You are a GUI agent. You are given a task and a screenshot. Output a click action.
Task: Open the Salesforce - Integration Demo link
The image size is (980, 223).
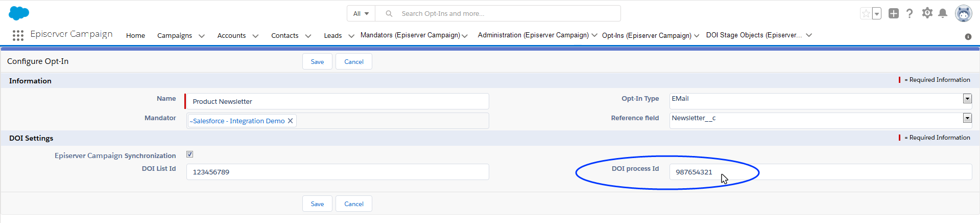pos(237,121)
